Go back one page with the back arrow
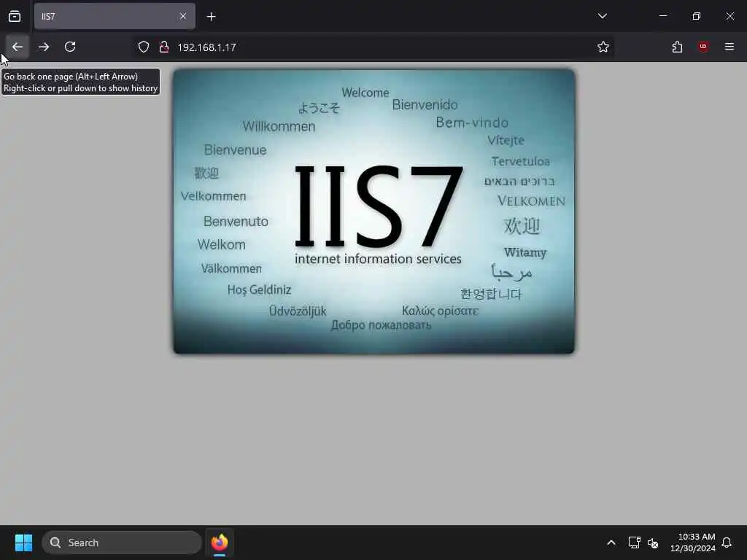This screenshot has height=560, width=747. click(x=18, y=47)
